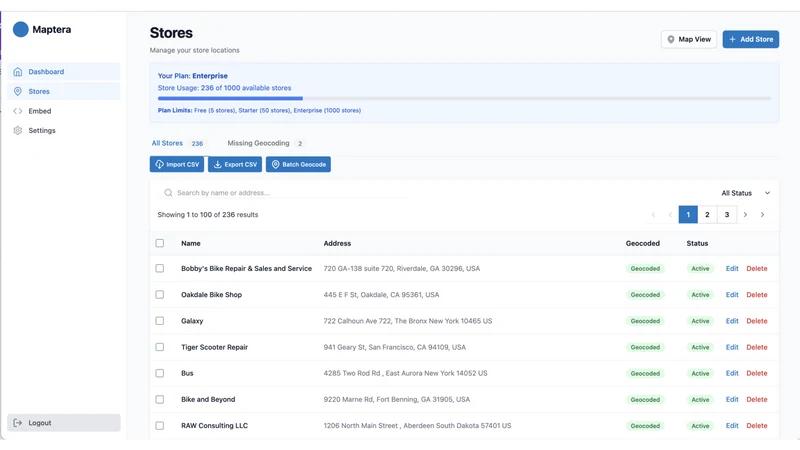The image size is (800, 450).
Task: Click the Name column header
Action: [x=191, y=243]
